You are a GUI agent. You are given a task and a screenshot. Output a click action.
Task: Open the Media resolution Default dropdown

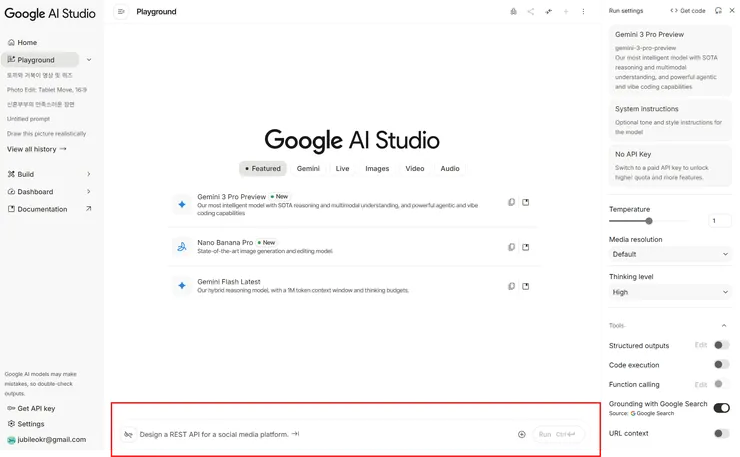pos(670,254)
